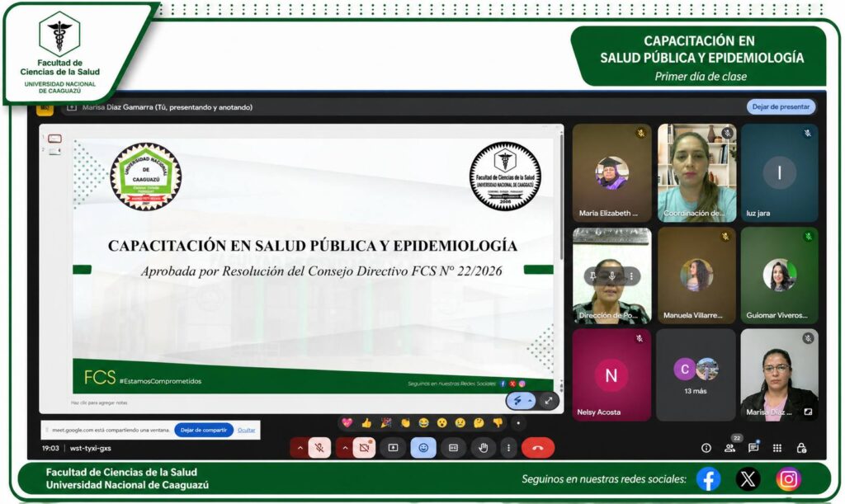Open more options three-dot menu
Image resolution: width=845 pixels, height=504 pixels.
508,448
